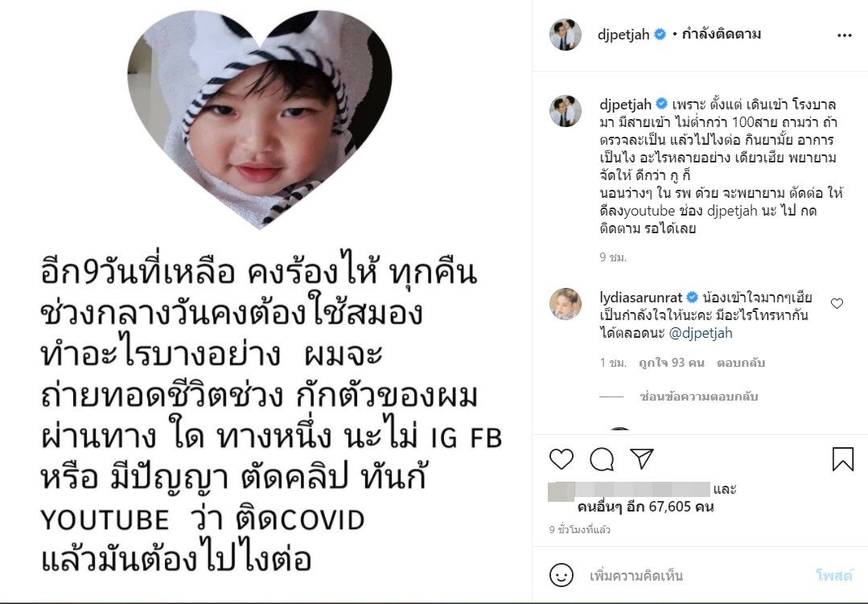
Task: Like the post with the heart icon
Action: click(561, 459)
